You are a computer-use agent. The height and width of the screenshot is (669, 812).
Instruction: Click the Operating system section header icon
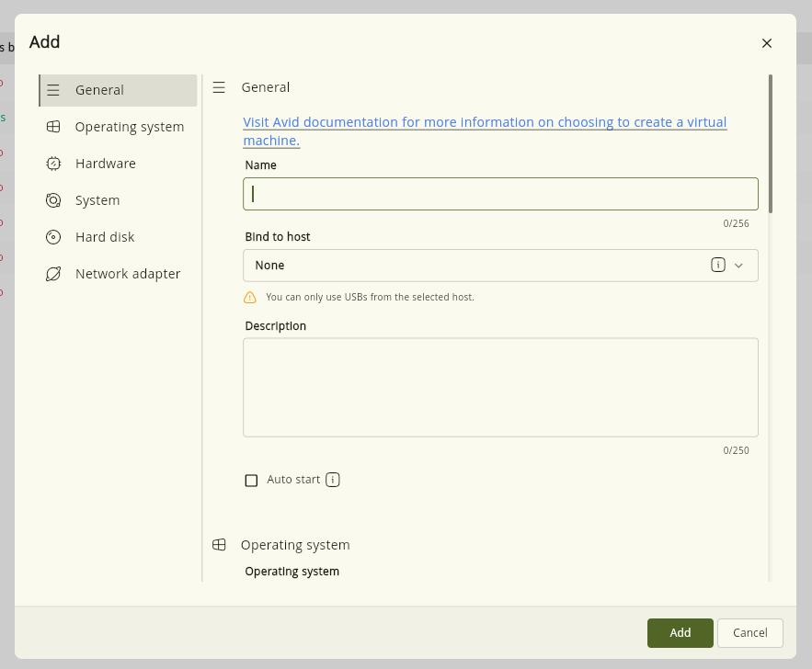219,545
